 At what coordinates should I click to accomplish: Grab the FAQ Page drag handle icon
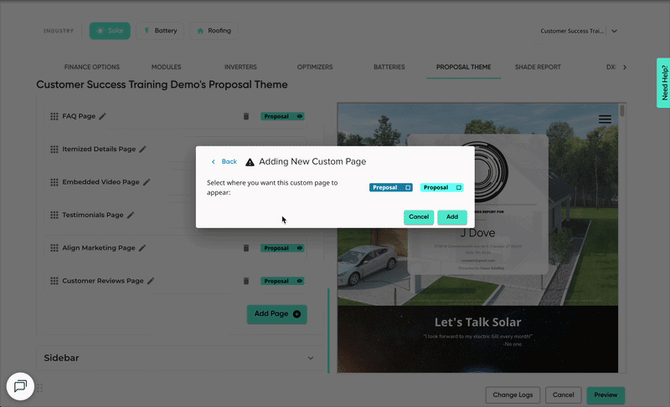pos(54,117)
